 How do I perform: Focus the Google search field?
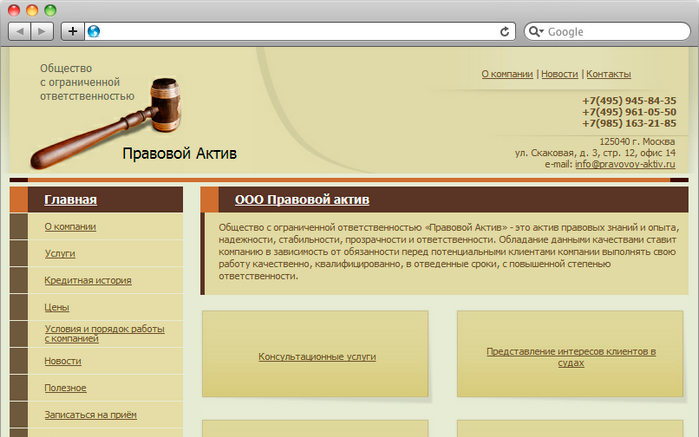coord(610,32)
